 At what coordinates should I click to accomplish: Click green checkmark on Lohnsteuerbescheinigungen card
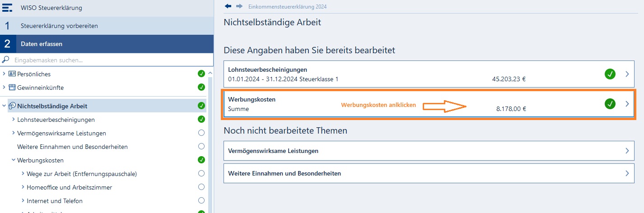pos(610,74)
